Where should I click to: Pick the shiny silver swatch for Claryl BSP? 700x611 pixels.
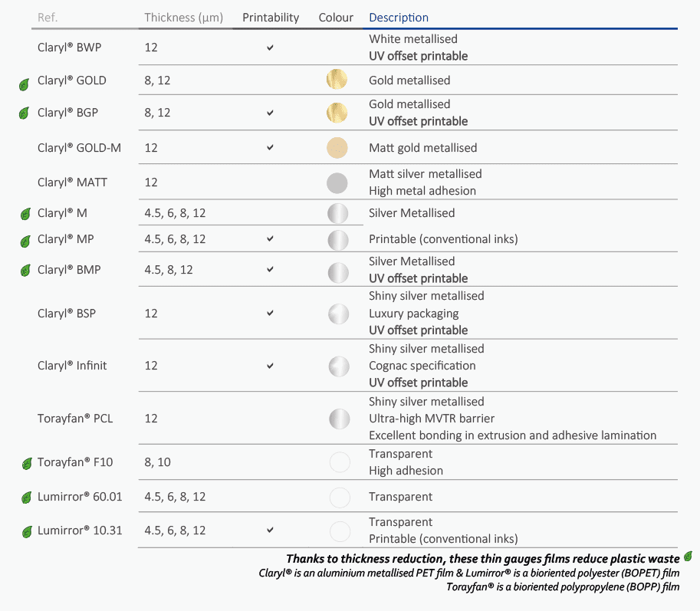click(x=339, y=314)
